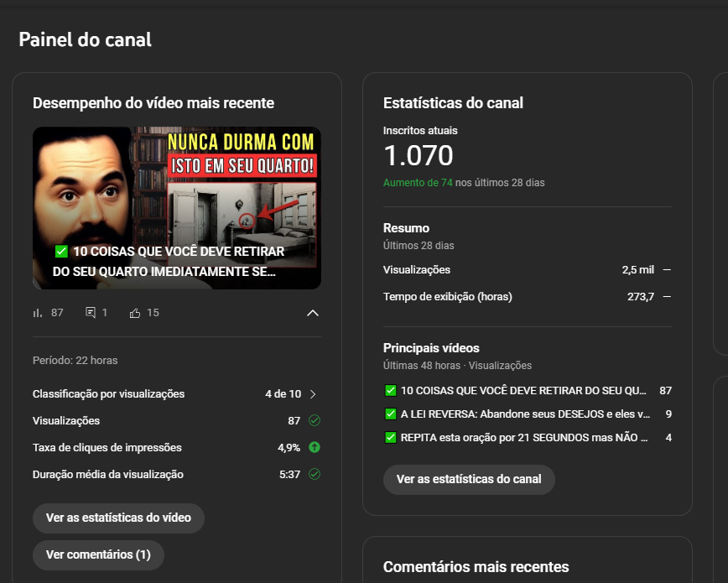Collapse latest video stats with up chevron

tap(313, 313)
